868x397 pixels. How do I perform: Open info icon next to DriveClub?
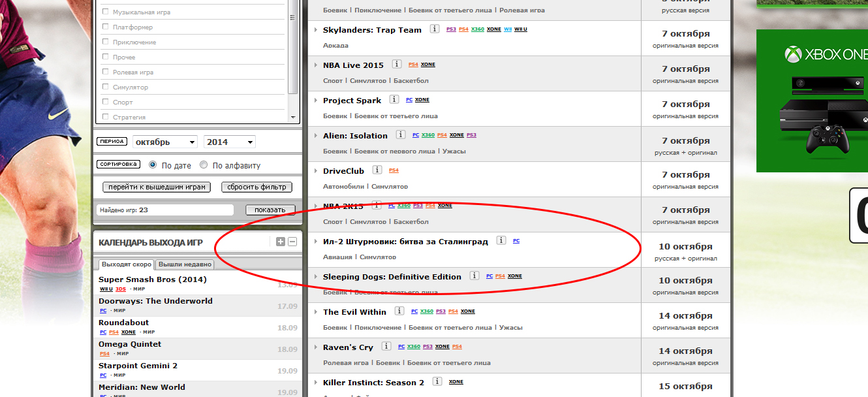[377, 170]
